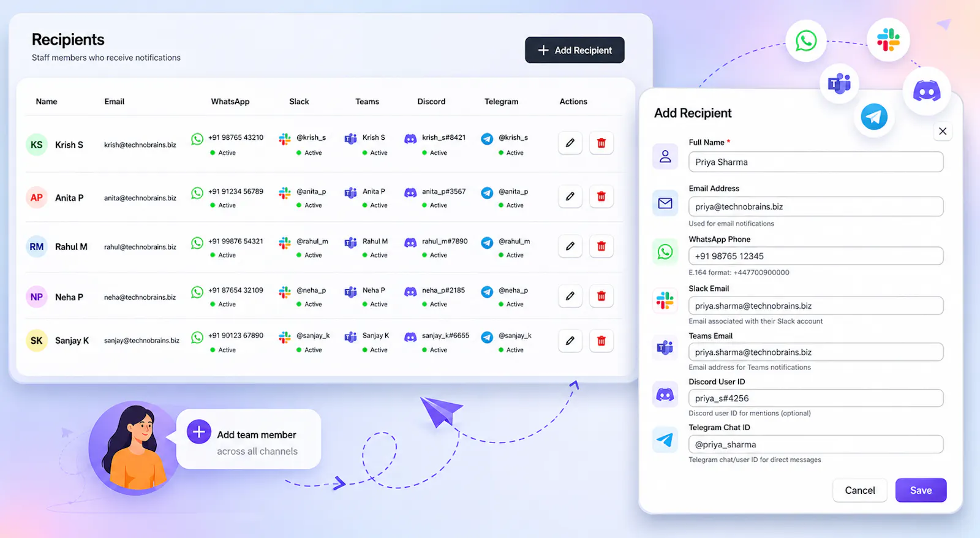Click the large Discord bubble icon
The width and height of the screenshot is (980, 538).
pyautogui.click(x=927, y=91)
